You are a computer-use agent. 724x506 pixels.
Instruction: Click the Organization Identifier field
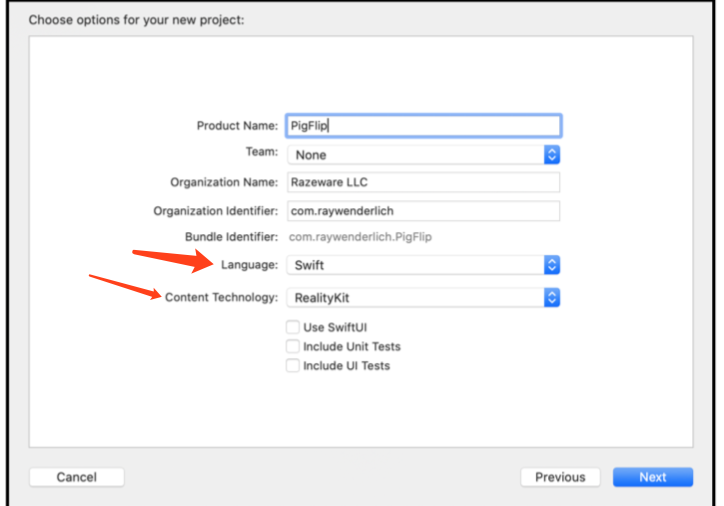click(x=423, y=211)
